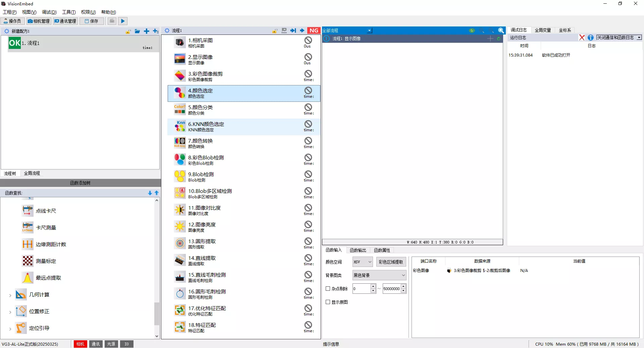Image resolution: width=644 pixels, height=348 pixels.
Task: Select the 8.彩色Blob检测 step icon
Action: 180,160
